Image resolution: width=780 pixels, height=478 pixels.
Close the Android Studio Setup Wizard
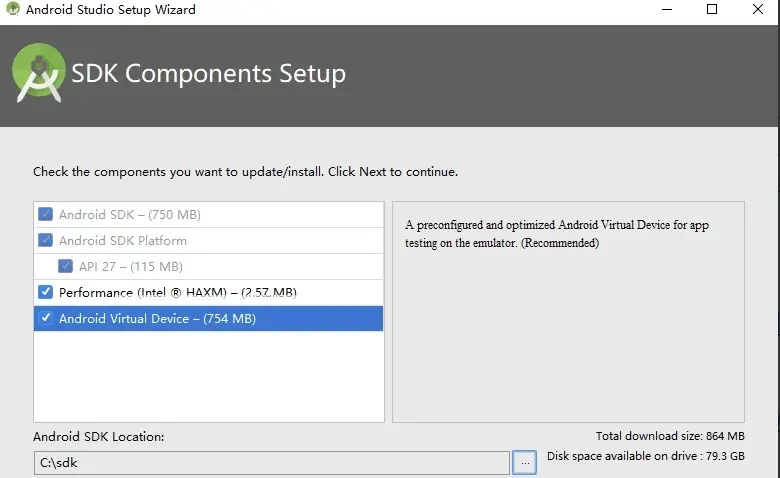pyautogui.click(x=758, y=9)
